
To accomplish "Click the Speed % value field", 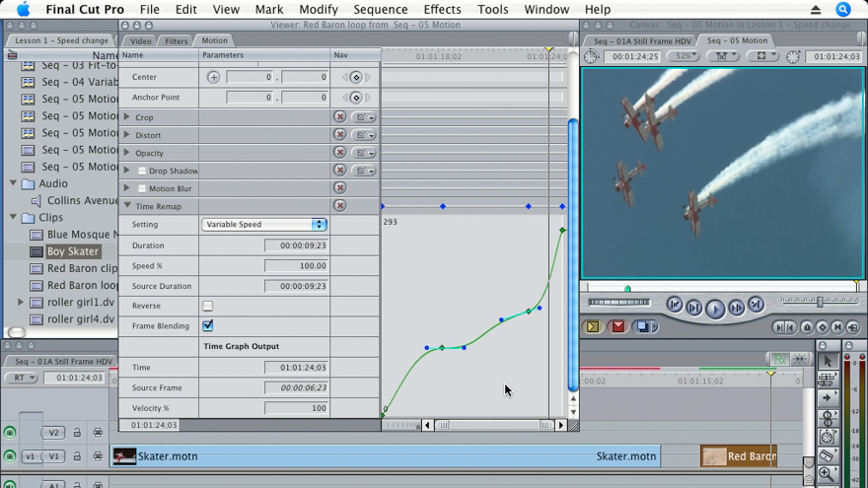I will (x=296, y=266).
